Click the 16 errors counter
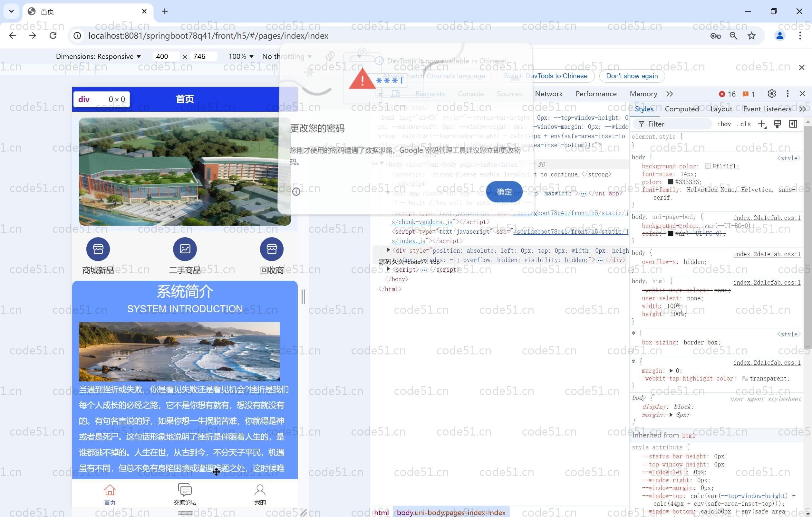 pyautogui.click(x=727, y=94)
